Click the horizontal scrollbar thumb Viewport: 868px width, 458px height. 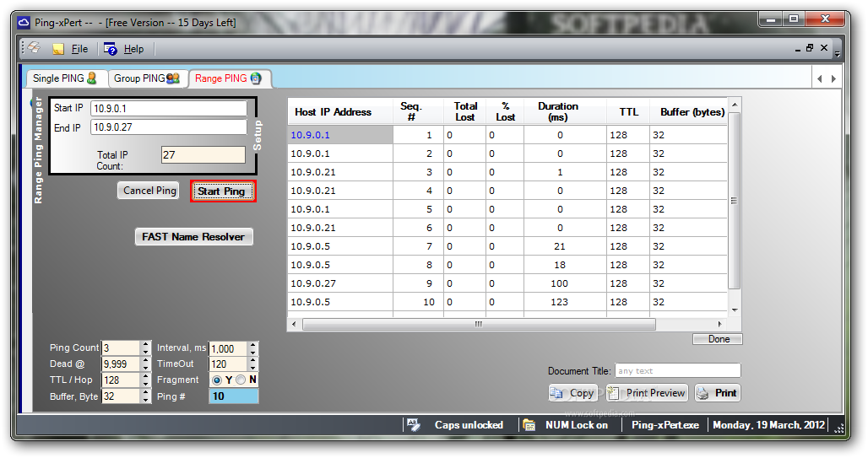coord(479,324)
